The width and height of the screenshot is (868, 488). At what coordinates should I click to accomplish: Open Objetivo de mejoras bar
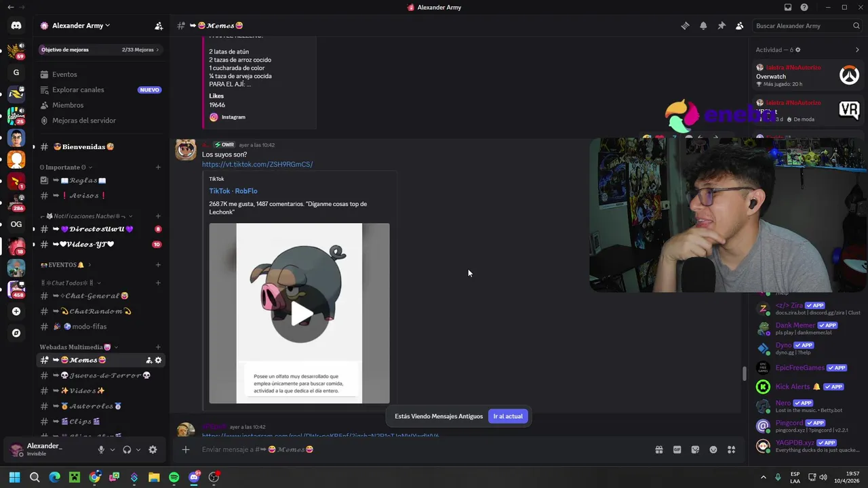(100, 49)
